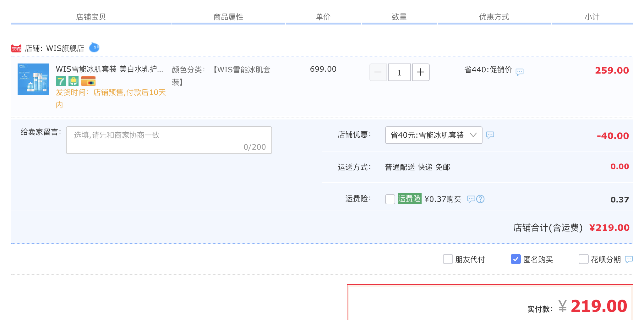Viewport: 644px width, 320px height.
Task: Uncheck the 匿名购买 checkbox
Action: coord(516,259)
